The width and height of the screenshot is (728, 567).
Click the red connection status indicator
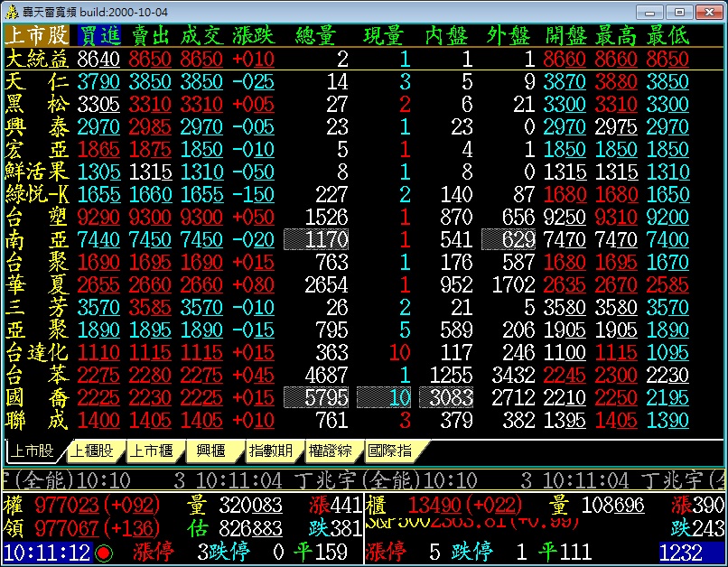coord(104,553)
